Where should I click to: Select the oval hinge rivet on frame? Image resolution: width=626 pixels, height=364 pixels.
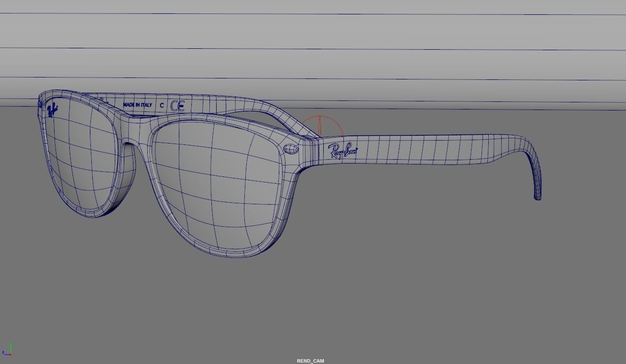pyautogui.click(x=290, y=149)
